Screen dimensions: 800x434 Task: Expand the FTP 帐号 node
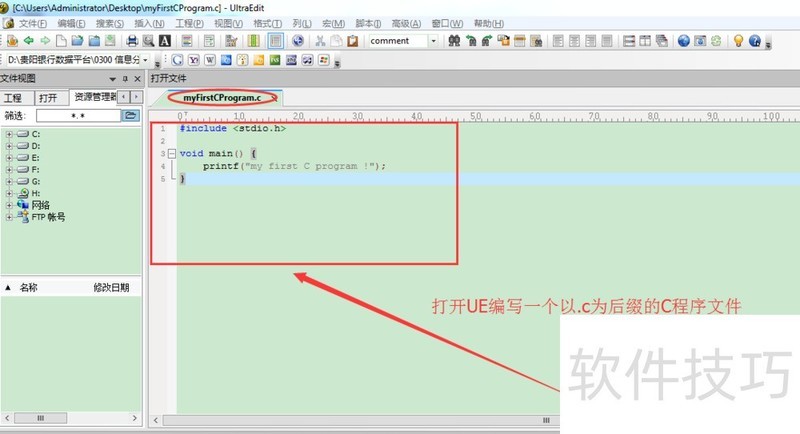point(9,217)
